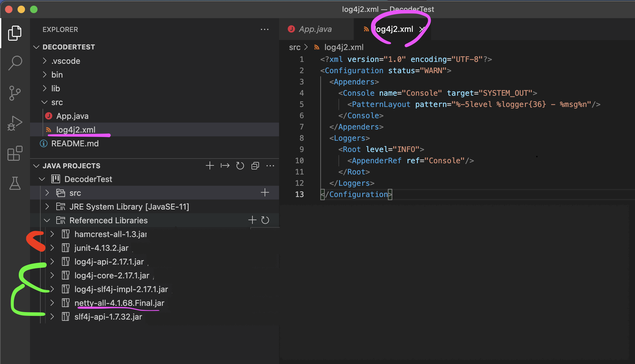Click src in the breadcrumb path
The width and height of the screenshot is (635, 364).
click(x=294, y=47)
